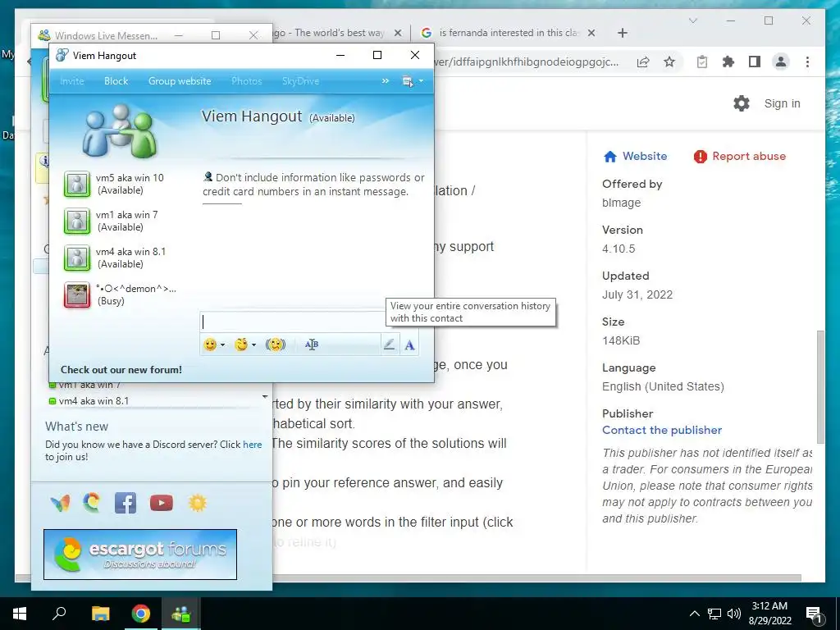Open Web Store settings gear

click(x=742, y=103)
